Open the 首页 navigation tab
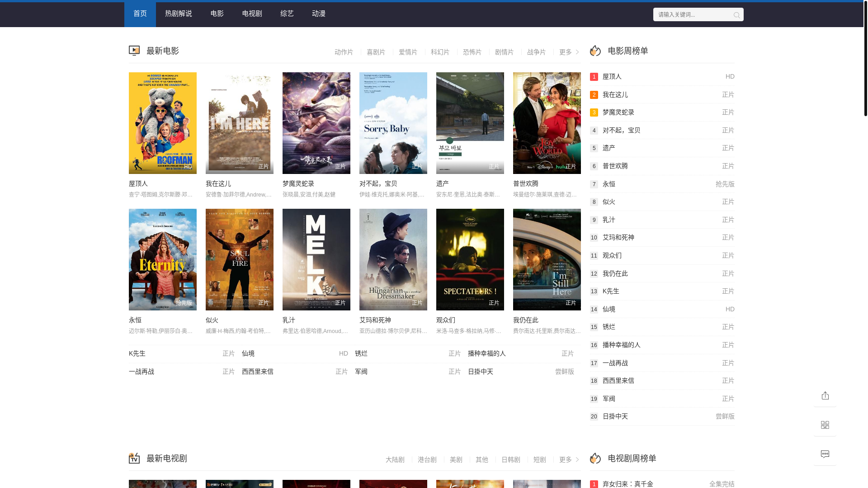The height and width of the screenshot is (488, 868). tap(140, 14)
